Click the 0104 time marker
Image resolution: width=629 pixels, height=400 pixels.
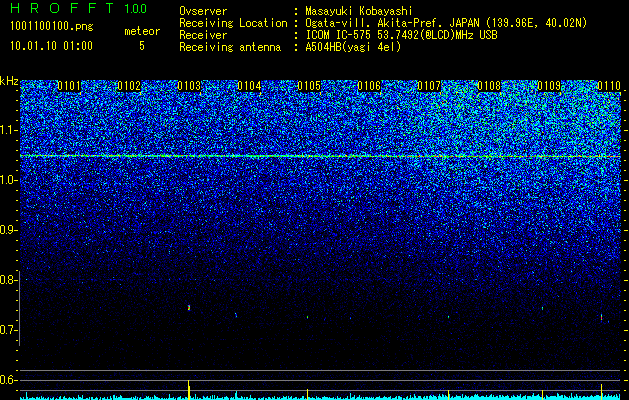tap(249, 86)
